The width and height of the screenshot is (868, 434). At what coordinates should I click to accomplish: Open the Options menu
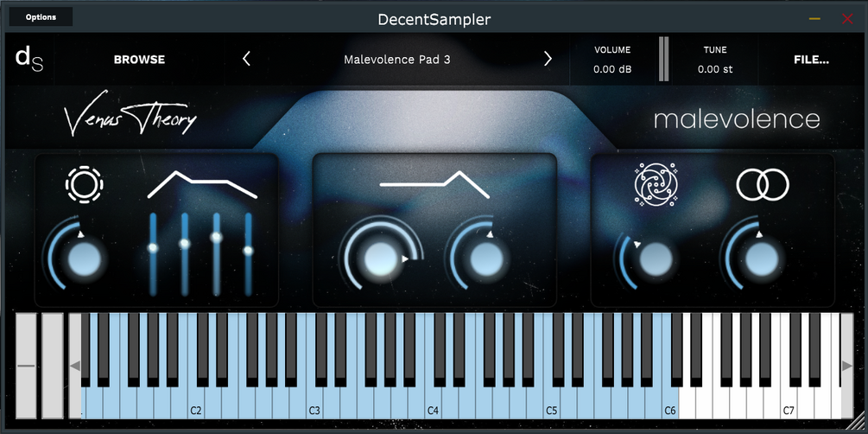pos(41,16)
